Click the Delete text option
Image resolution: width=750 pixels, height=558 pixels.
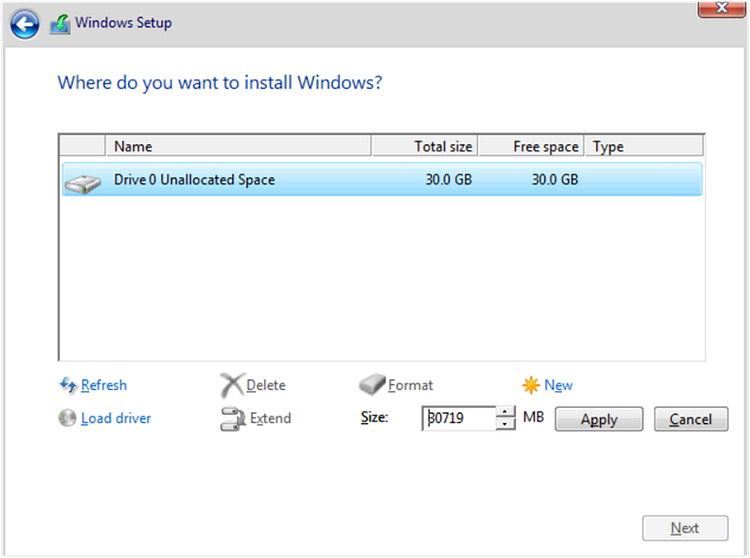pyautogui.click(x=266, y=385)
